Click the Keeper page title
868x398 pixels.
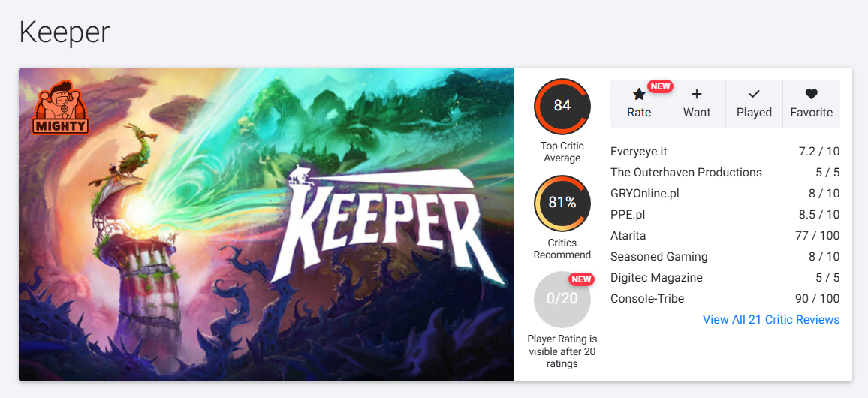65,32
